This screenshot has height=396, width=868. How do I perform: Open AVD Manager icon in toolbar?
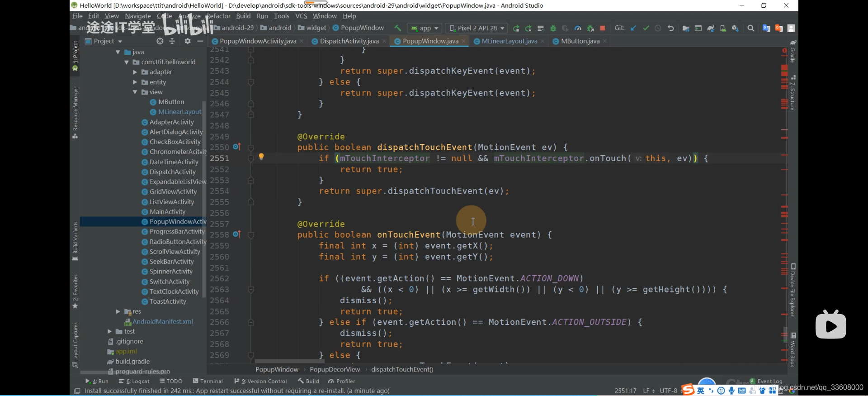tap(723, 28)
